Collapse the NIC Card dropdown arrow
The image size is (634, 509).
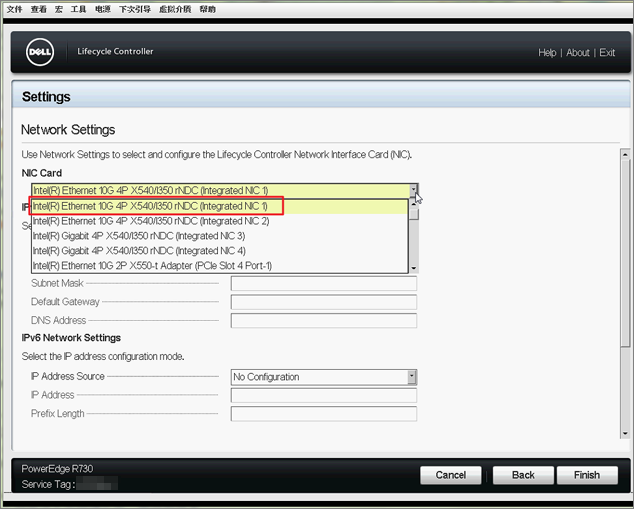click(x=413, y=190)
